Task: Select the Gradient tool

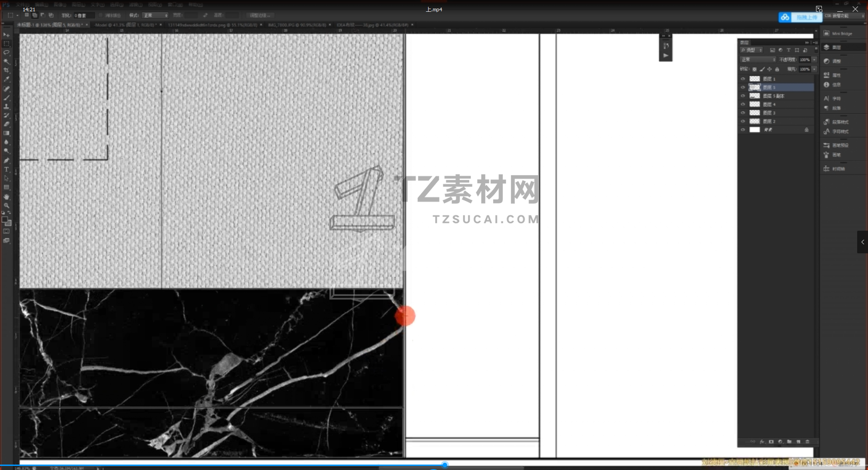Action: pyautogui.click(x=6, y=133)
